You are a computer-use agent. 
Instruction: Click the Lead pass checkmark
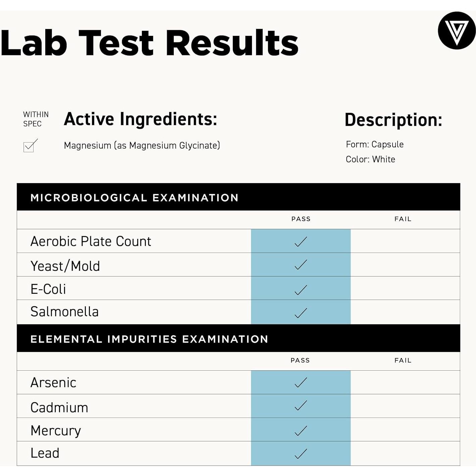301,454
